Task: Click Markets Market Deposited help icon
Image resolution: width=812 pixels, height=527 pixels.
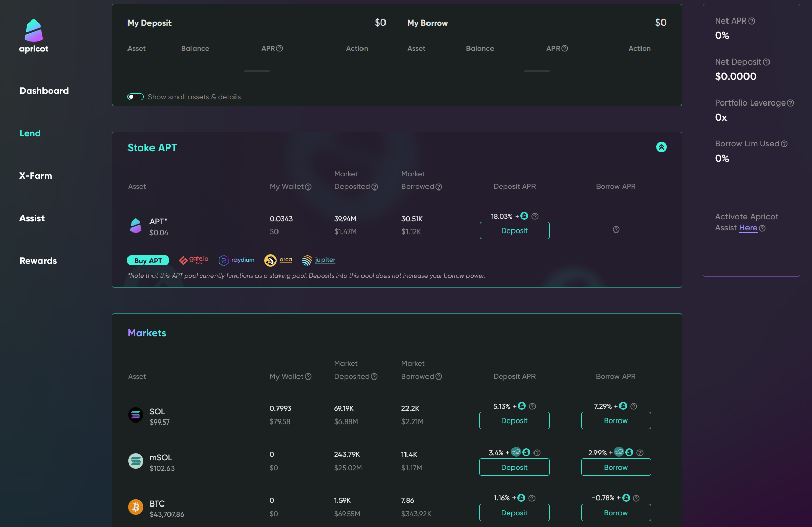Action: 374,376
